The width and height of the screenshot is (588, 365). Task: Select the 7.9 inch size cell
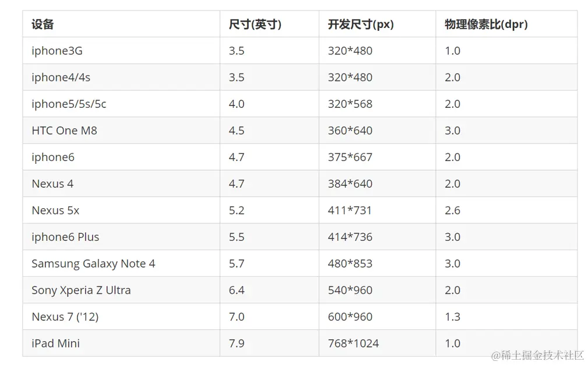(269, 343)
